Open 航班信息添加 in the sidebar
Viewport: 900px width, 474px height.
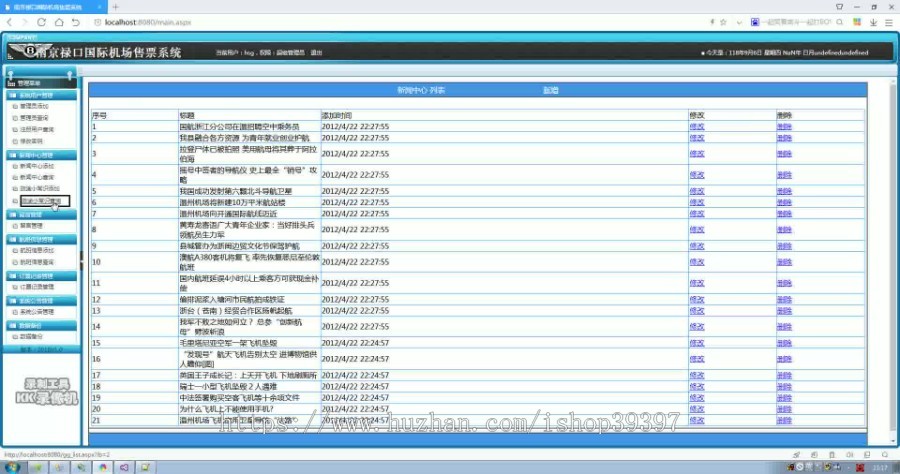37,251
